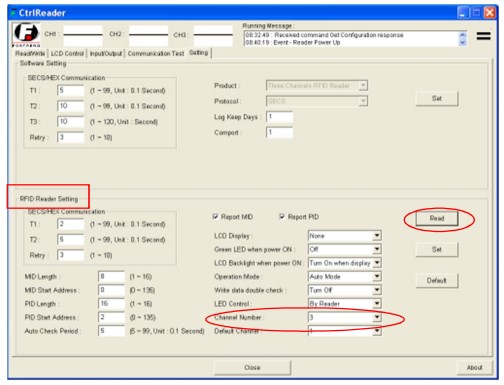This screenshot has width=504, height=385.
Task: Click the double-bar icon beside Running Message
Action: tap(483, 36)
